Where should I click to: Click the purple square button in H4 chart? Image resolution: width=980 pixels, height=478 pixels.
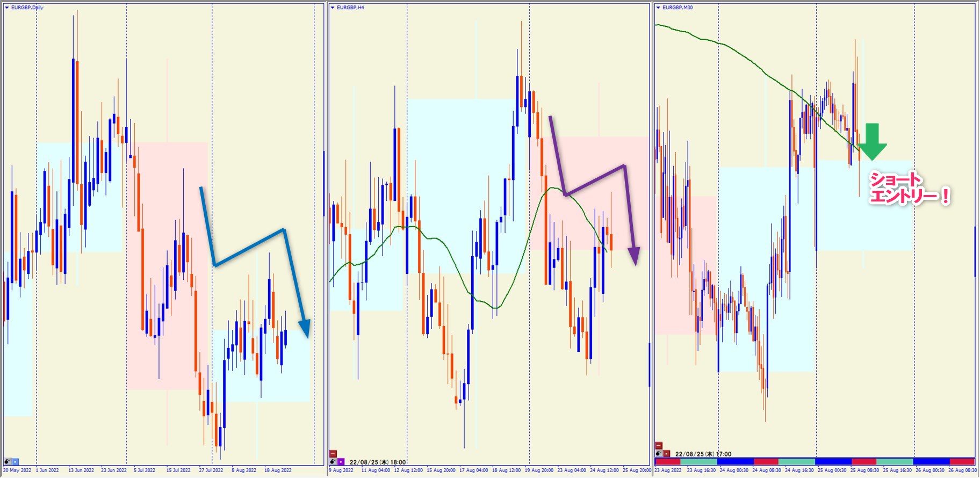[341, 461]
